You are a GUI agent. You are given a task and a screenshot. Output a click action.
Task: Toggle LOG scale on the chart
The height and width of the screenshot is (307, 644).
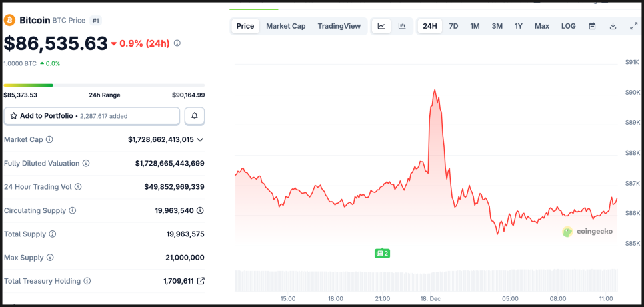tap(568, 26)
